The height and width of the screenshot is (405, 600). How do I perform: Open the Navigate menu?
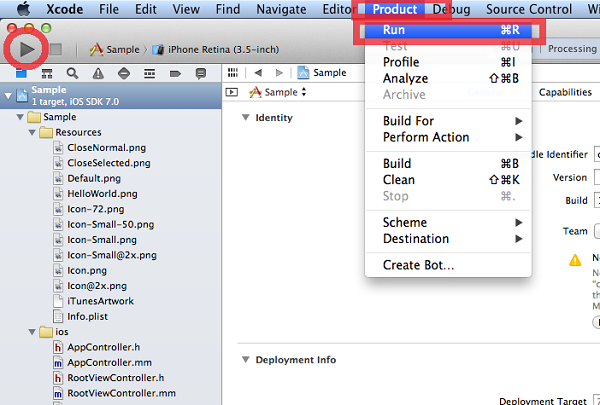281,9
